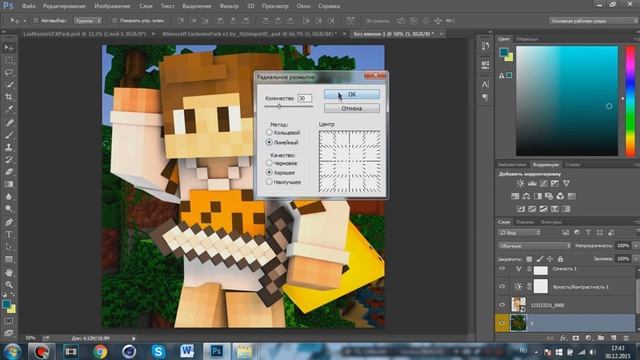Viewport: 640px width, 360px height.
Task: Select the Crop tool
Action: click(x=9, y=97)
